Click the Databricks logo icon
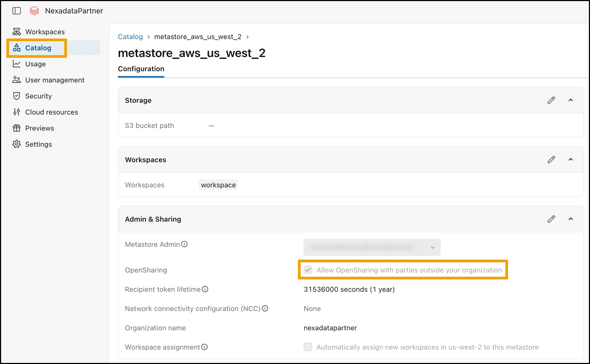 point(34,11)
